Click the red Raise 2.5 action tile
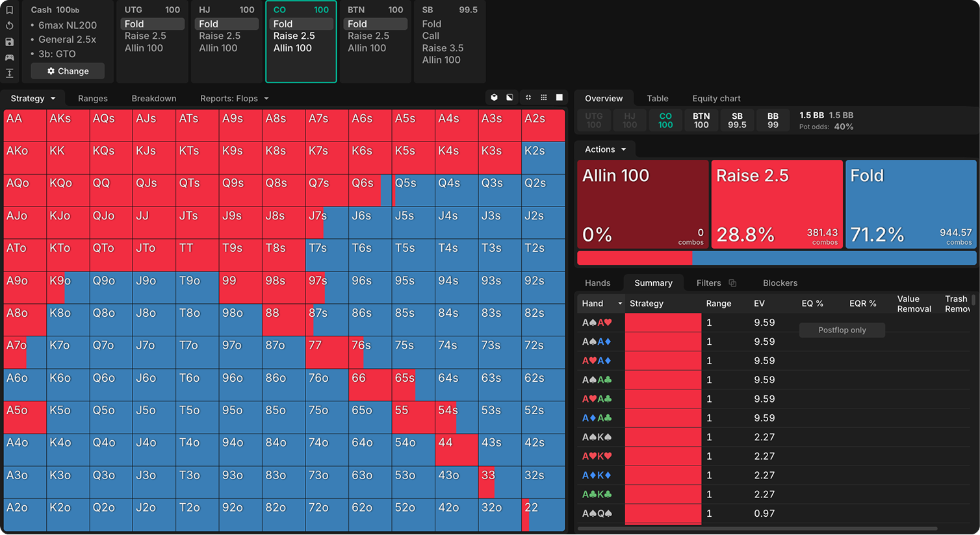Image resolution: width=980 pixels, height=535 pixels. pyautogui.click(x=777, y=205)
